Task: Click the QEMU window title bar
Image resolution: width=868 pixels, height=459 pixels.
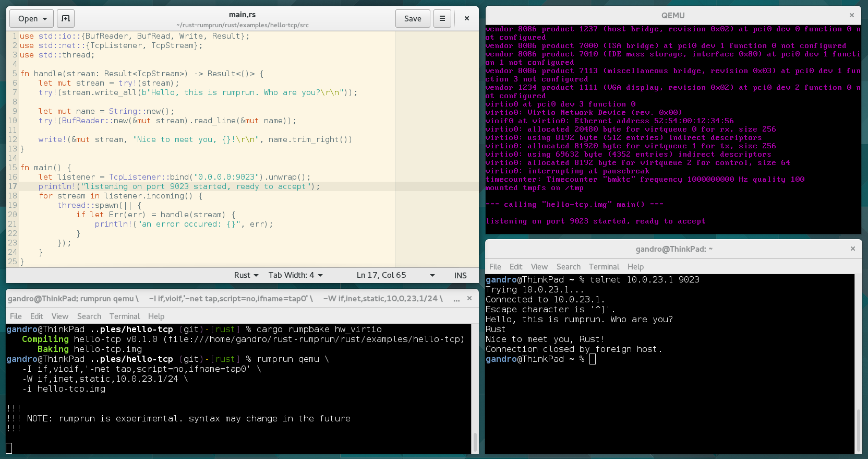Action: click(x=673, y=15)
